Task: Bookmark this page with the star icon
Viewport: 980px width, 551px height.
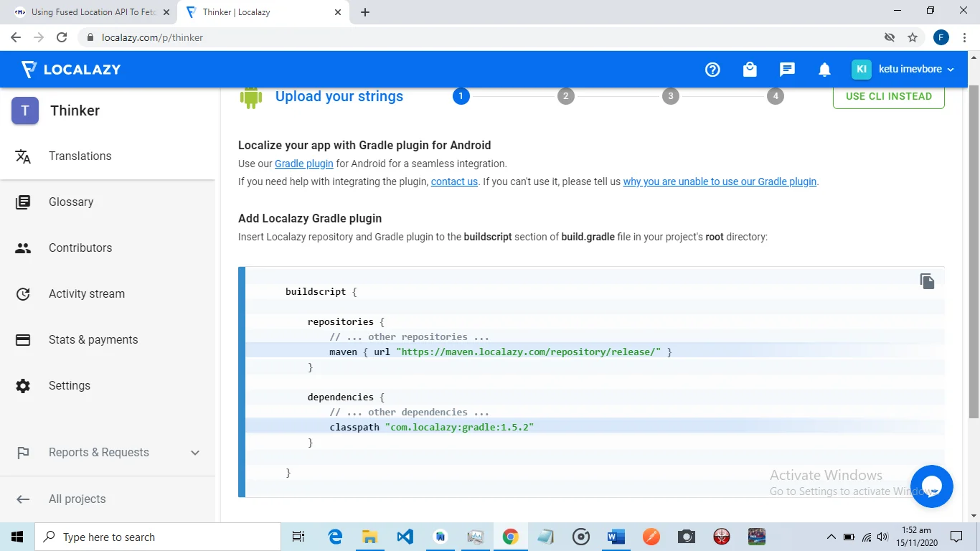Action: pos(913,37)
